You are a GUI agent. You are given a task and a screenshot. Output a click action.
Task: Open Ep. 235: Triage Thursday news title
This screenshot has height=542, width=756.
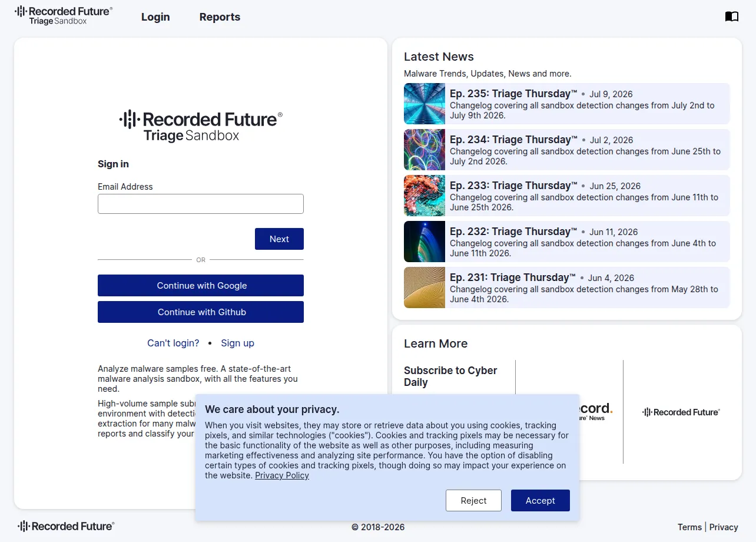pos(513,94)
